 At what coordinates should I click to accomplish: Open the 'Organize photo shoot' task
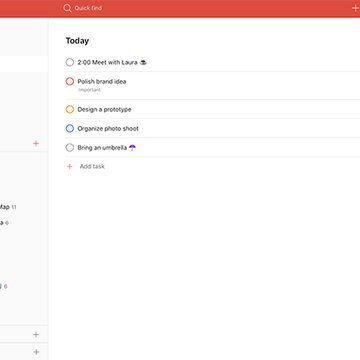[x=108, y=128]
